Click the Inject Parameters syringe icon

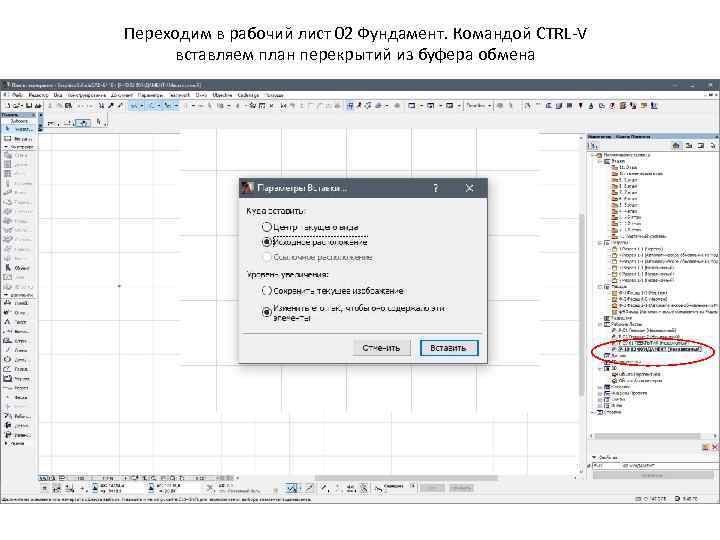(x=119, y=106)
